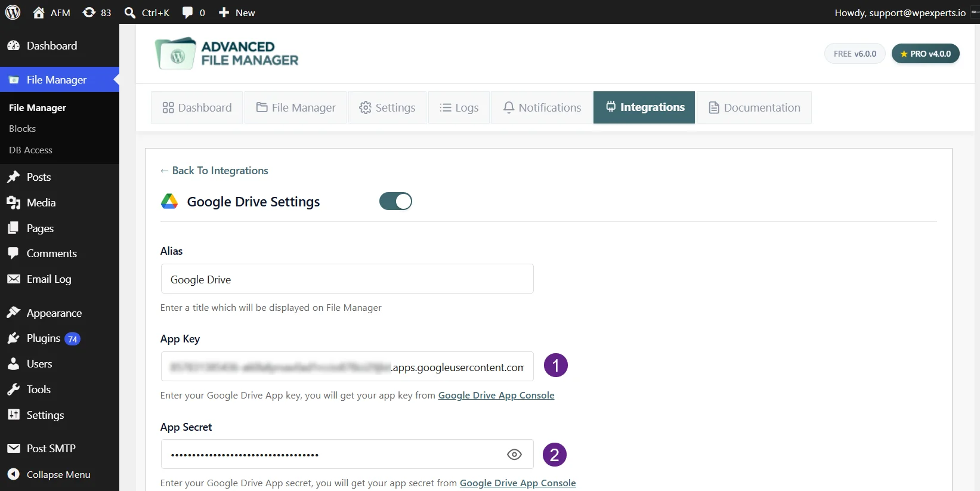Open the 83 pending updates icon
Screen dimensions: 980x491
89,13
